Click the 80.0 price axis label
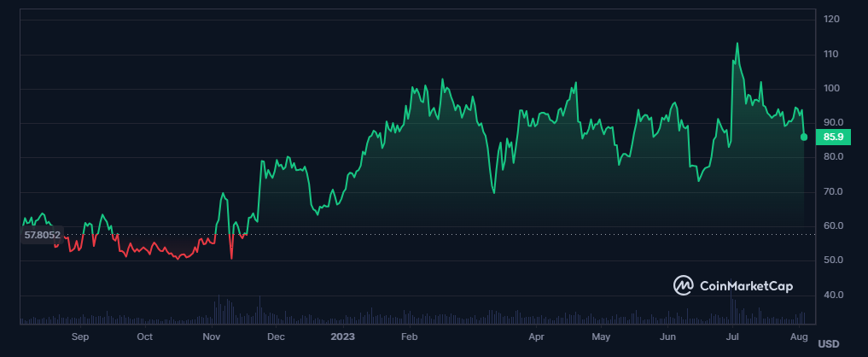Screen dimensions: 868x357 pos(833,157)
